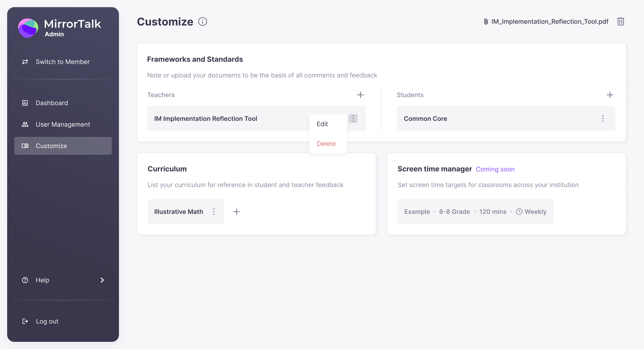Add a curriculum with plus icon

(x=237, y=212)
